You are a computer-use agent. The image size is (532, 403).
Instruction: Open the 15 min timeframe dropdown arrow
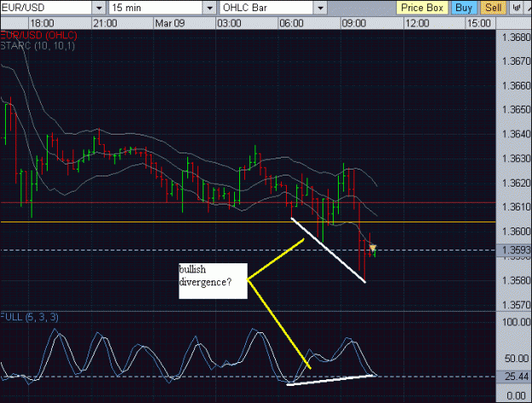(x=209, y=8)
